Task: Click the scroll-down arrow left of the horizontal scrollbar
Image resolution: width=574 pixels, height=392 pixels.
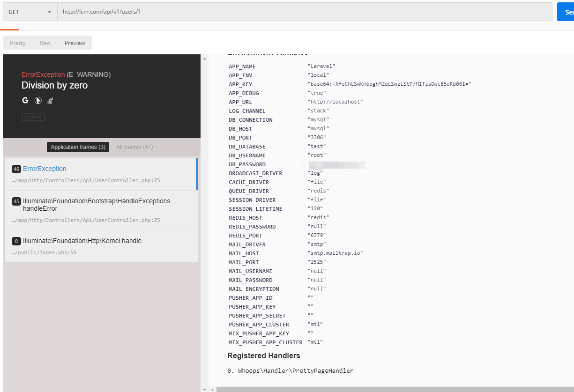Action: (204, 389)
